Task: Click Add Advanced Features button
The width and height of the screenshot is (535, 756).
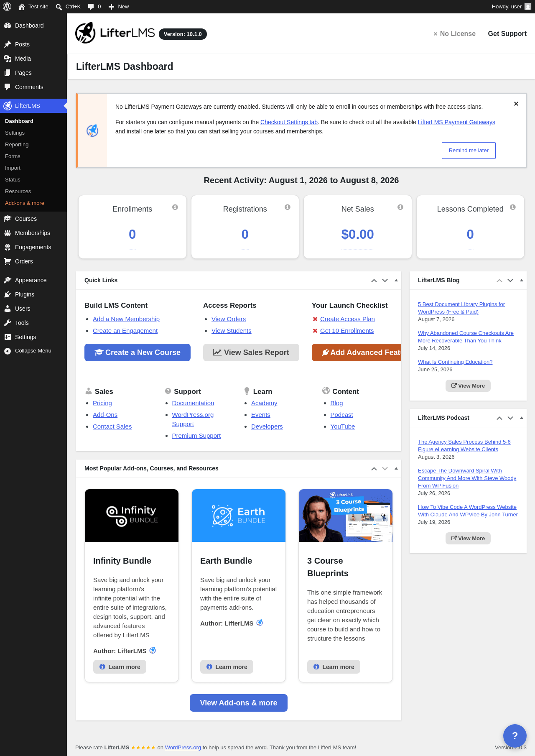Action: coord(357,352)
